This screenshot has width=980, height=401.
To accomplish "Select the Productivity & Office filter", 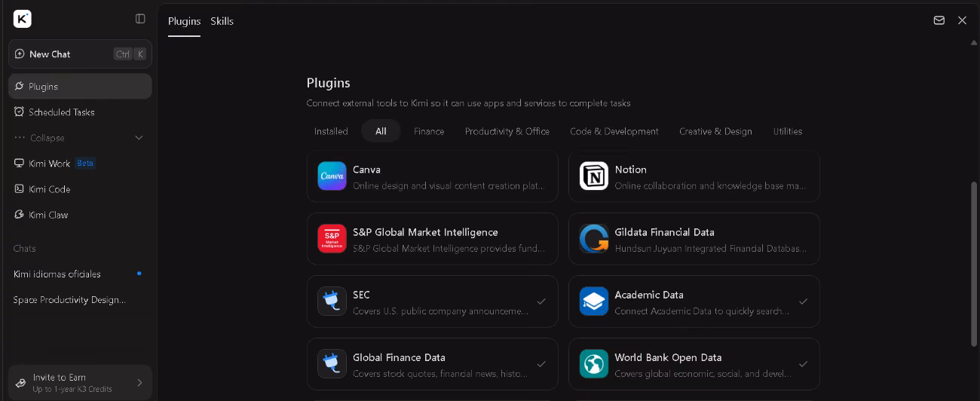I will pos(507,131).
